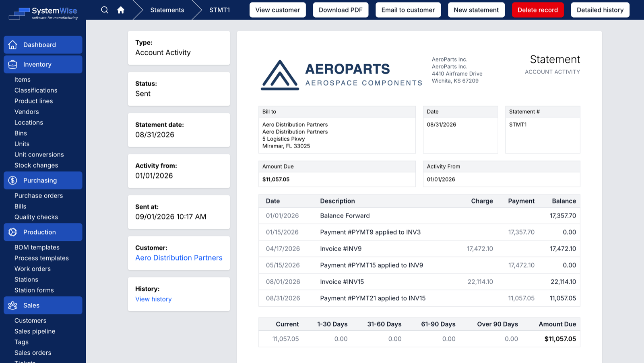Open Statements breadcrumb
The width and height of the screenshot is (644, 363).
click(x=167, y=10)
